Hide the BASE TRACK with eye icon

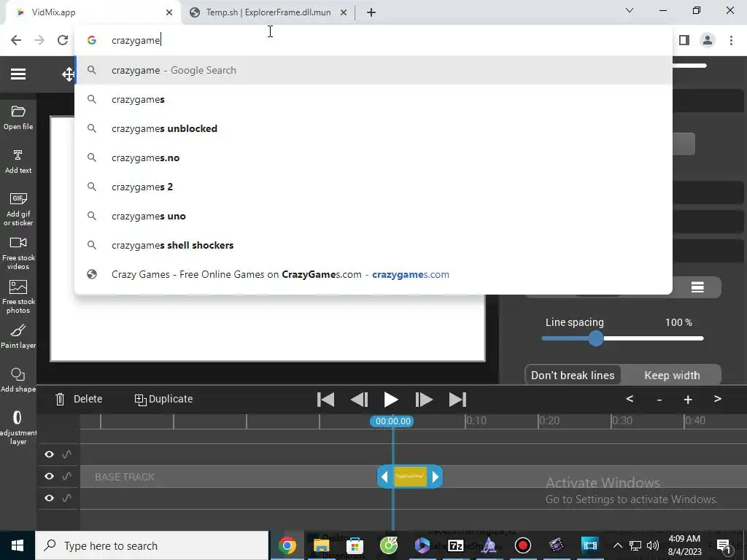pos(49,476)
